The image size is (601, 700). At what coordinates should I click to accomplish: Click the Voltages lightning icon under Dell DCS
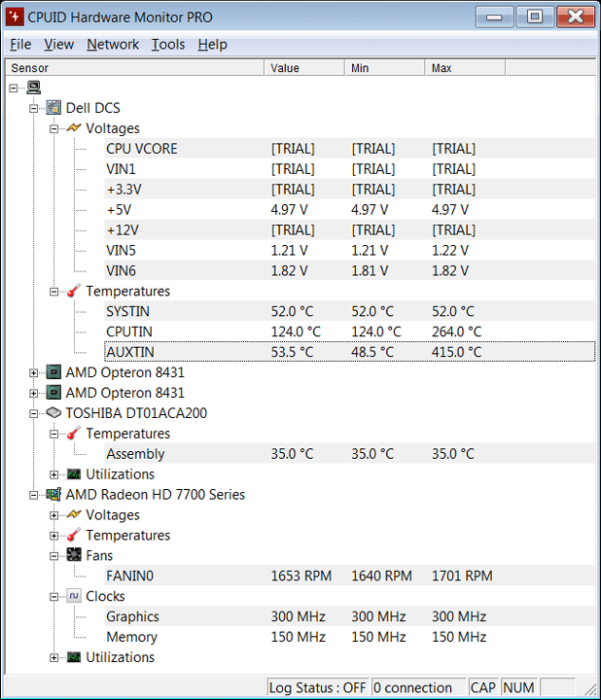click(x=74, y=128)
